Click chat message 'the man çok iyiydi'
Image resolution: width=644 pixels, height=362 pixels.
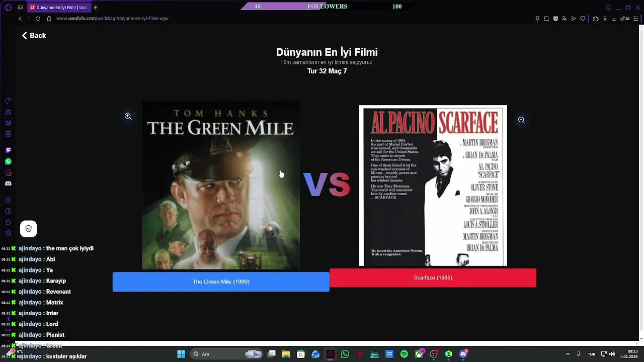70,248
